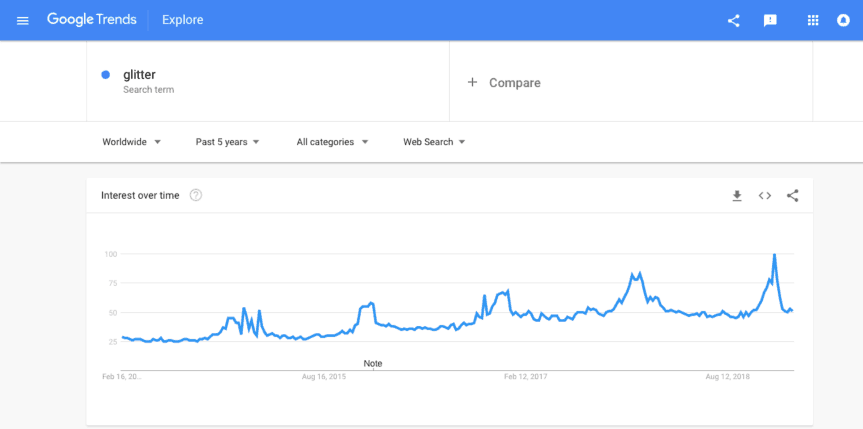This screenshot has width=863, height=429.
Task: Open the Google apps grid
Action: pos(813,20)
